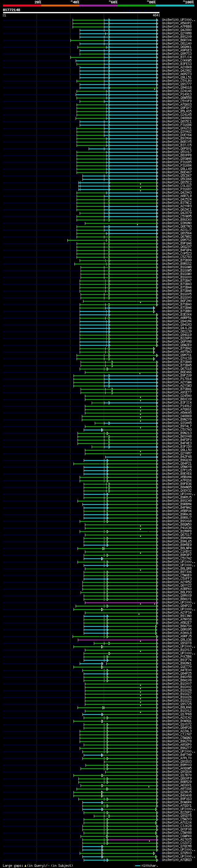197x868 pixels.
Task: Select hit label UniRef100_Q5S017
Action: click(177, 152)
